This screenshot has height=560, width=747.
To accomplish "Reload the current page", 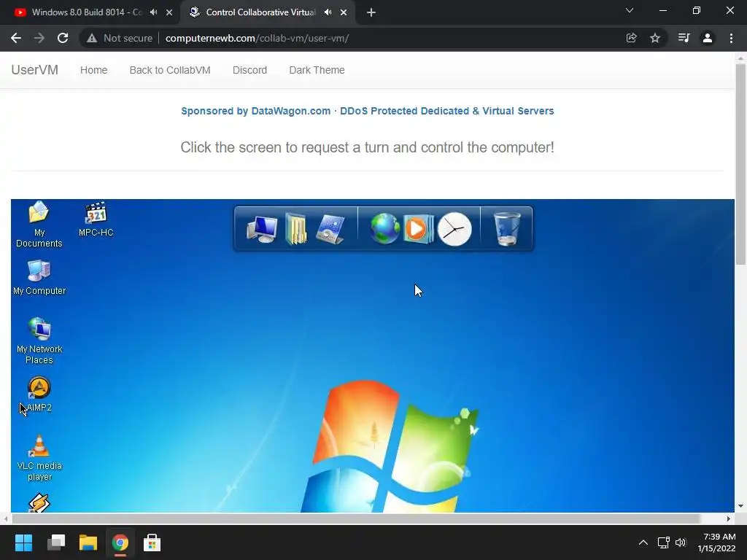I will (63, 38).
